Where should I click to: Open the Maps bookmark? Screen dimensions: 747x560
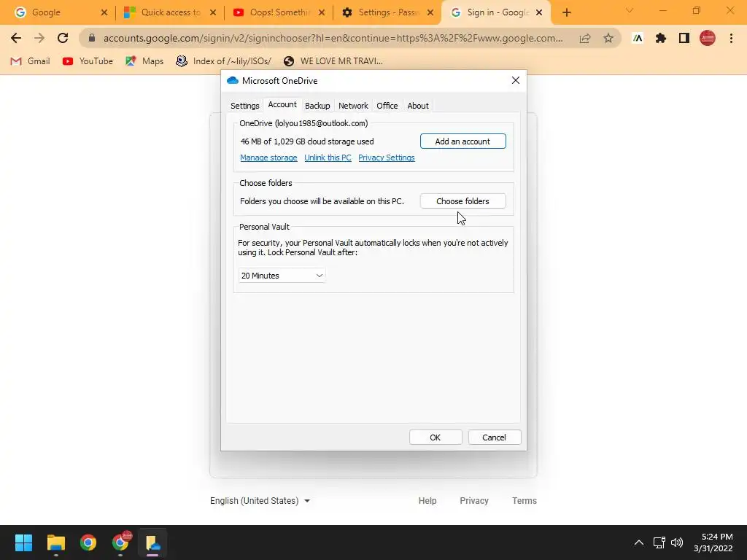click(144, 61)
